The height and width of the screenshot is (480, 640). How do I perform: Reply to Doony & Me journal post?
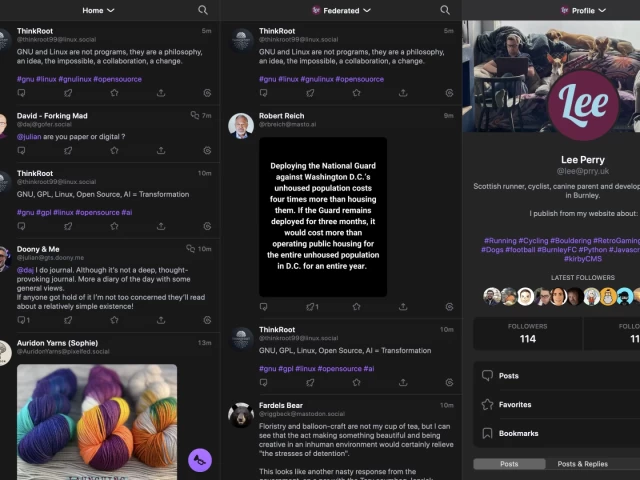pyautogui.click(x=24, y=320)
